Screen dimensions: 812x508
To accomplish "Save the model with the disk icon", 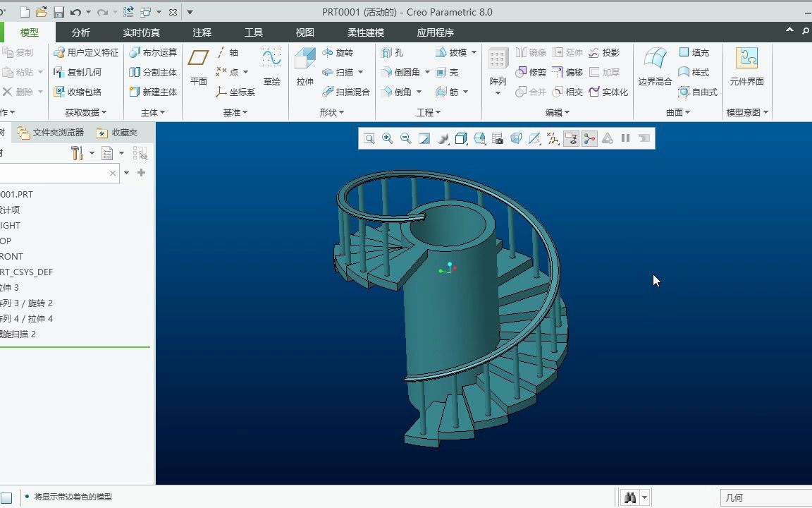I will coord(59,12).
